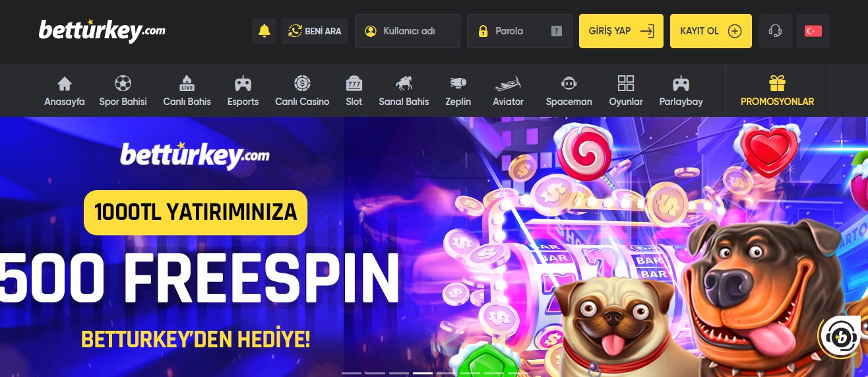Viewport: 868px width, 377px height.
Task: Select the first carousel slide indicator
Action: click(x=352, y=374)
